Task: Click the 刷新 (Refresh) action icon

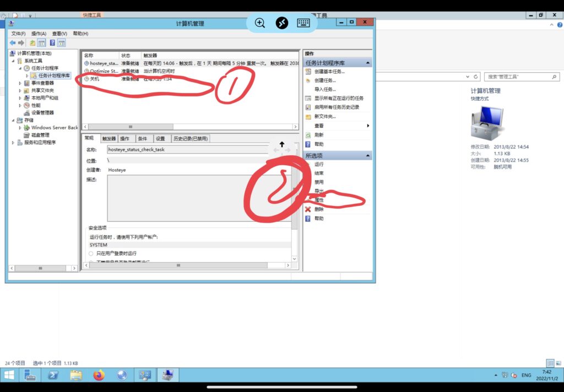Action: tap(308, 135)
